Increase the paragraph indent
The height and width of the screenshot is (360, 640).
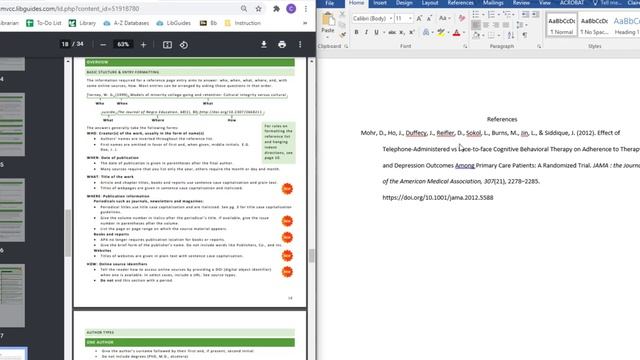(536, 14)
